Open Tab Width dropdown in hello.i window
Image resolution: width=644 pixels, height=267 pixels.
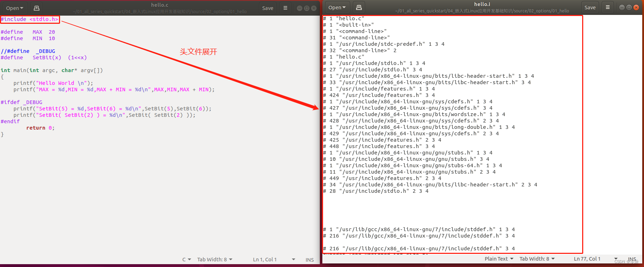[x=537, y=259]
